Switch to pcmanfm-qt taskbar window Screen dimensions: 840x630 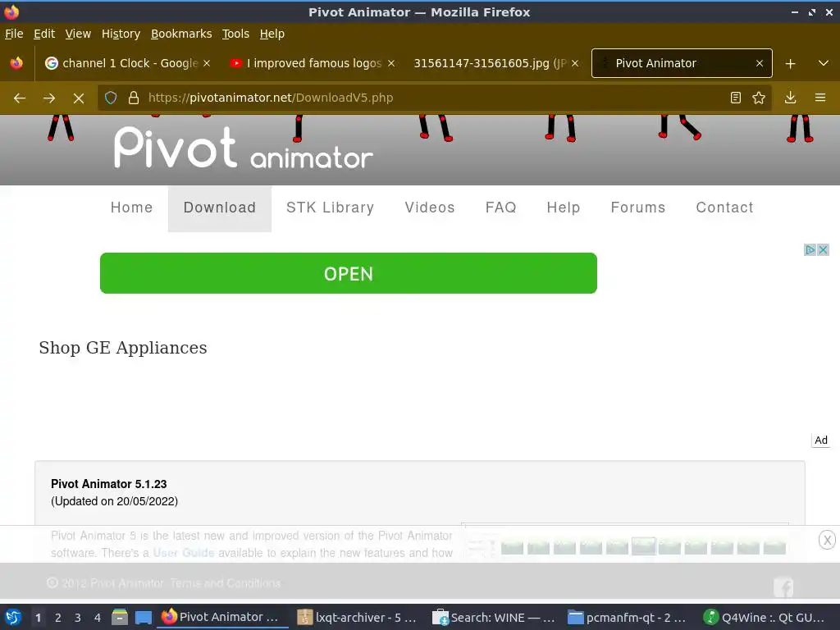628,617
